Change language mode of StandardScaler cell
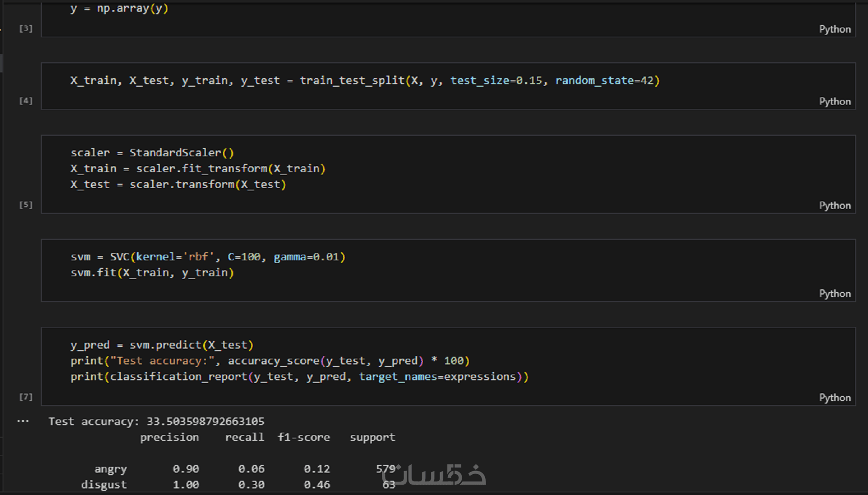The width and height of the screenshot is (868, 495). click(835, 206)
